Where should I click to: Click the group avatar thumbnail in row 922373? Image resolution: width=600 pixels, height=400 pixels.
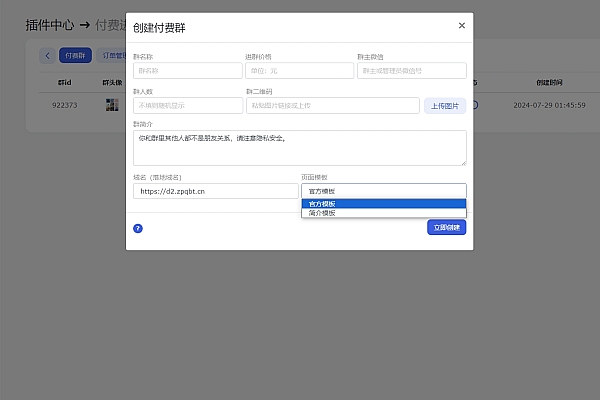112,105
